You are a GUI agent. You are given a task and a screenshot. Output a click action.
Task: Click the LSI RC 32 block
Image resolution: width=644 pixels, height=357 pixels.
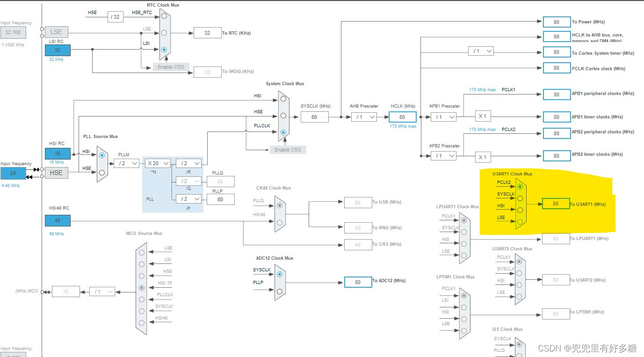click(x=58, y=50)
